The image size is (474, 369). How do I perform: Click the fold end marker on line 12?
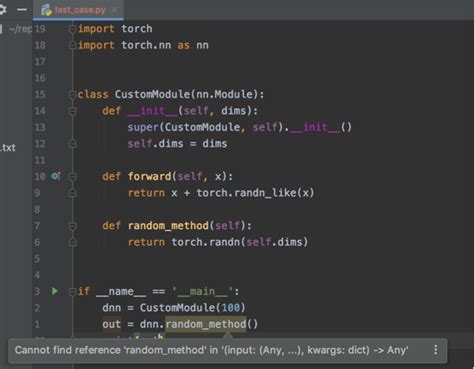(72, 144)
